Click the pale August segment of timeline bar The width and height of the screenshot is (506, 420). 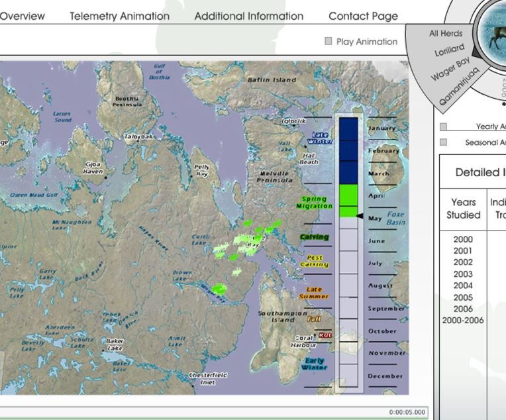(348, 286)
